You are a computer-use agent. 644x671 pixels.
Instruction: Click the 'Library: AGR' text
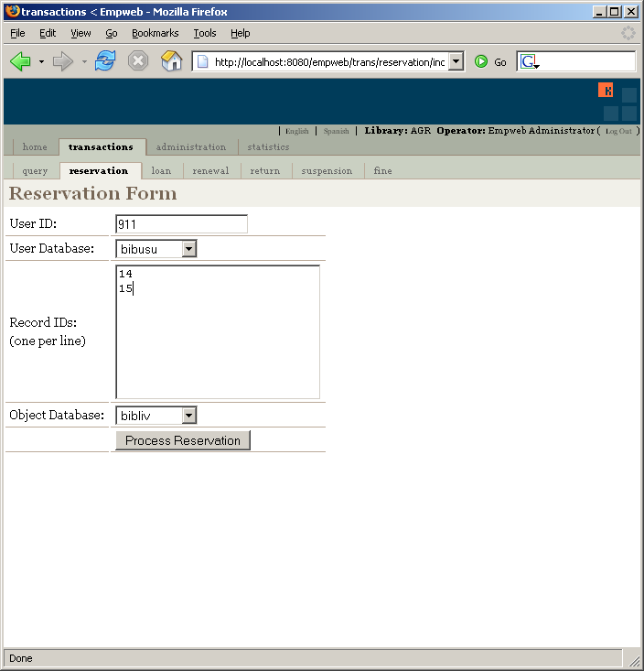[x=398, y=131]
